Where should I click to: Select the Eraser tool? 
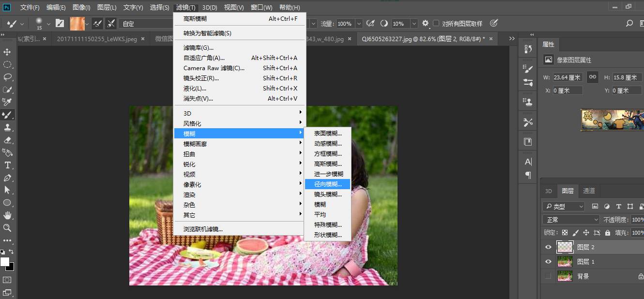pyautogui.click(x=7, y=140)
